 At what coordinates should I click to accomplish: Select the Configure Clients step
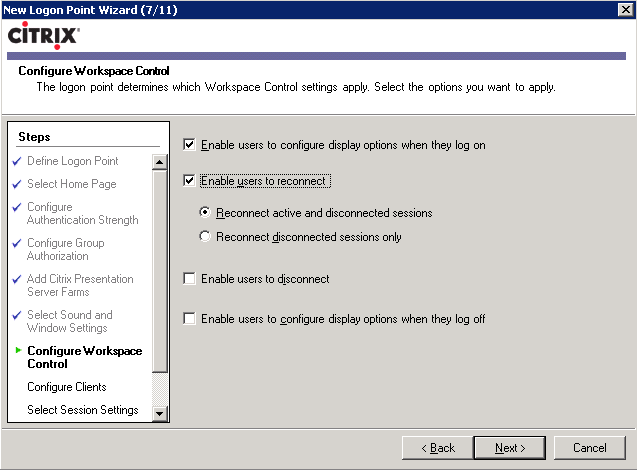tap(67, 387)
